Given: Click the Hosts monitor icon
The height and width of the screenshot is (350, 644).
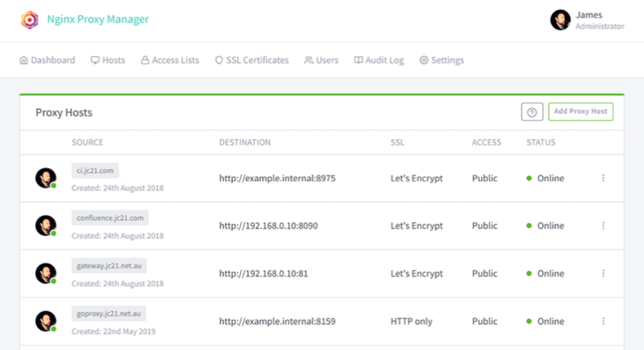Looking at the screenshot, I should 96,60.
